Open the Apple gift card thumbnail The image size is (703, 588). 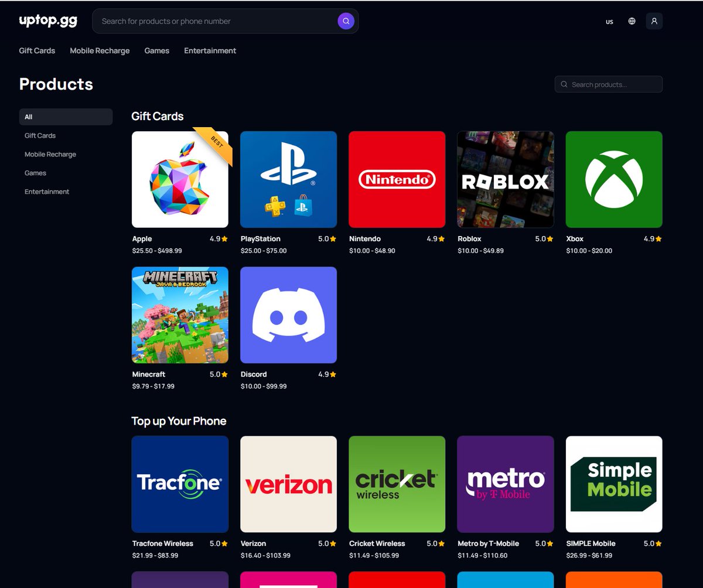180,179
